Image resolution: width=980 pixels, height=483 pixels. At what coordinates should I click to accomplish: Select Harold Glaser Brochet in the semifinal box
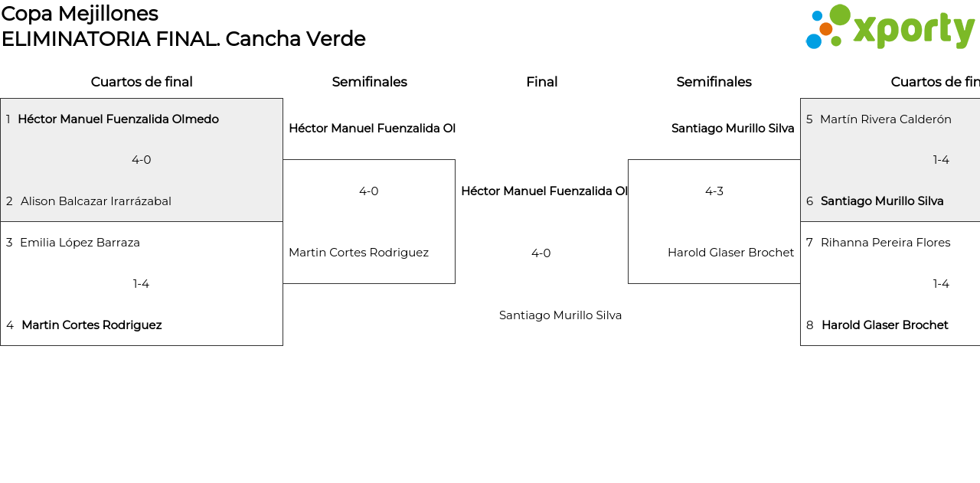[x=730, y=253]
